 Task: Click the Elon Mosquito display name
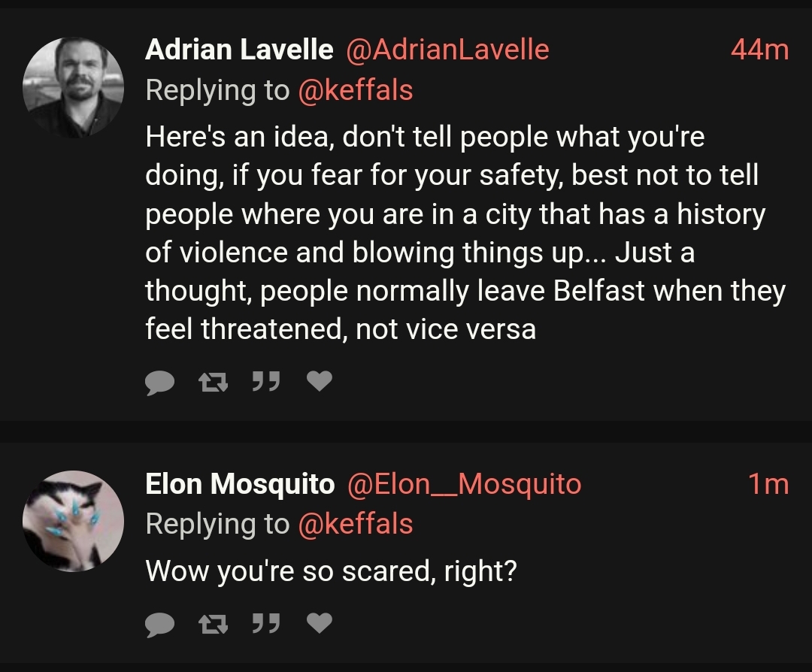pyautogui.click(x=240, y=484)
